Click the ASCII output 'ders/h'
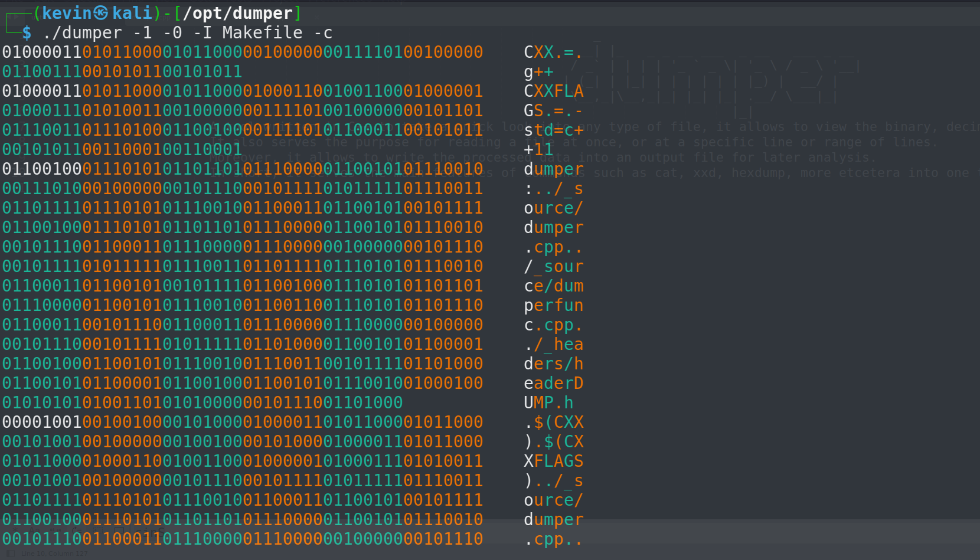Viewport: 980px width, 560px height. 553,363
